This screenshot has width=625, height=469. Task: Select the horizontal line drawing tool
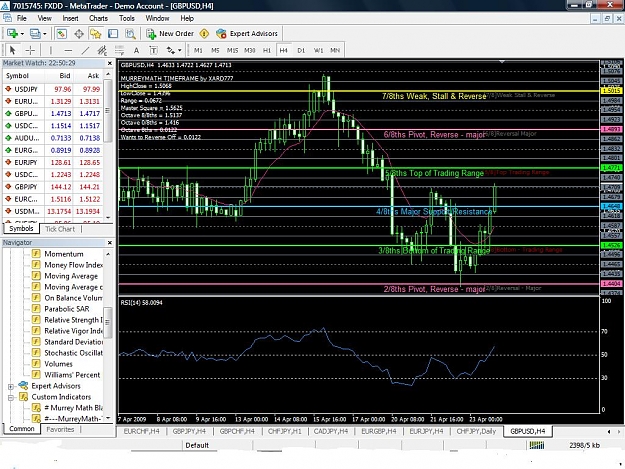[68, 50]
